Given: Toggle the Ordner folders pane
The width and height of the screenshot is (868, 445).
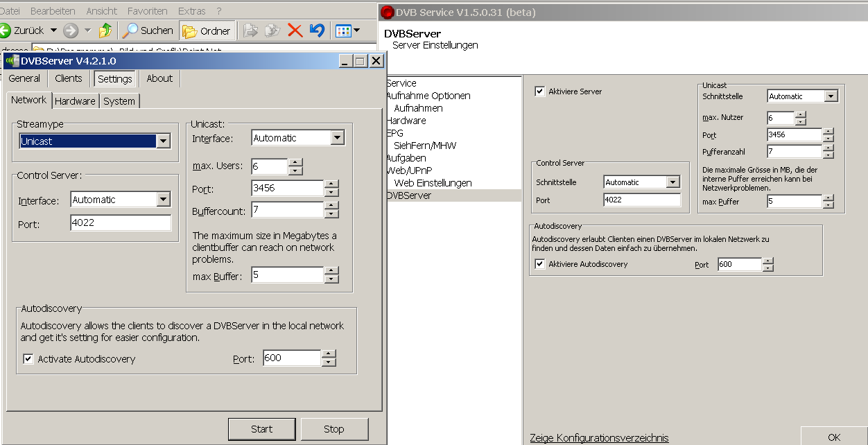Looking at the screenshot, I should tap(207, 30).
